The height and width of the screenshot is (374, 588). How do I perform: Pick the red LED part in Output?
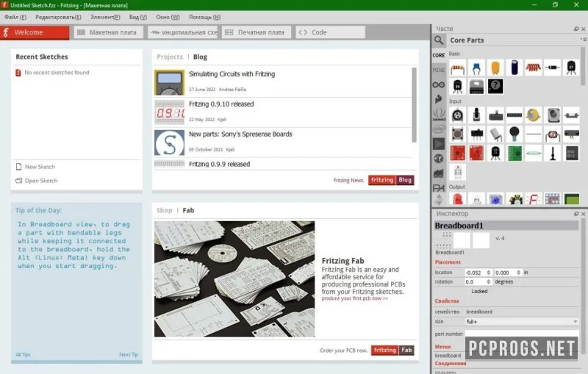457,199
